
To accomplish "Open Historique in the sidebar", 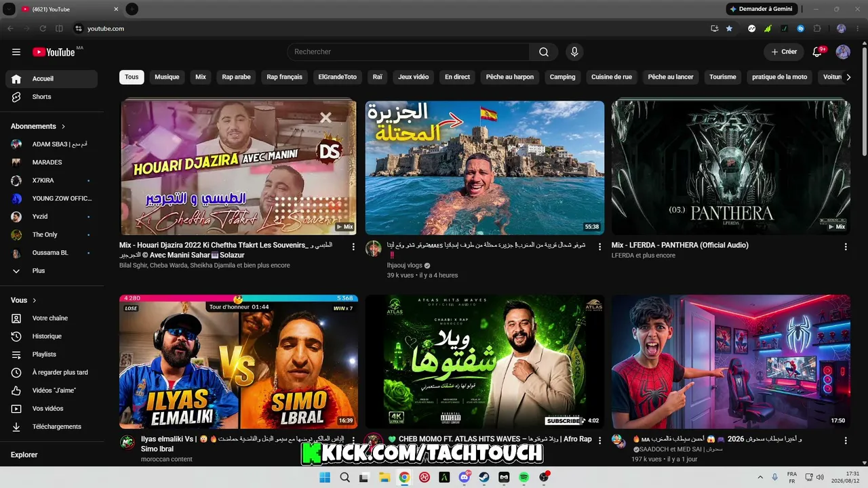I will click(52, 336).
